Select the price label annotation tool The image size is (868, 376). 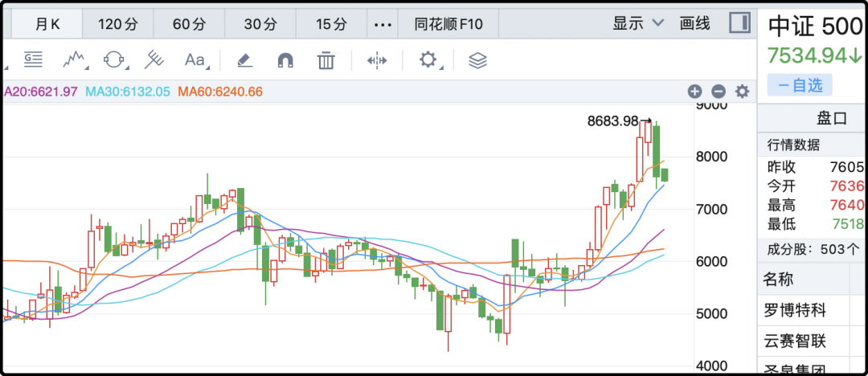point(32,59)
